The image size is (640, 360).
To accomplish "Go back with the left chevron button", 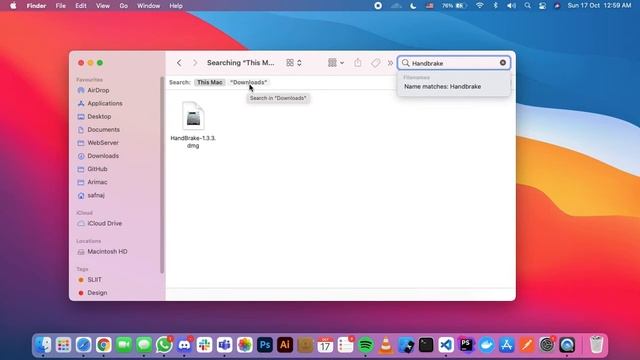I will [x=179, y=63].
